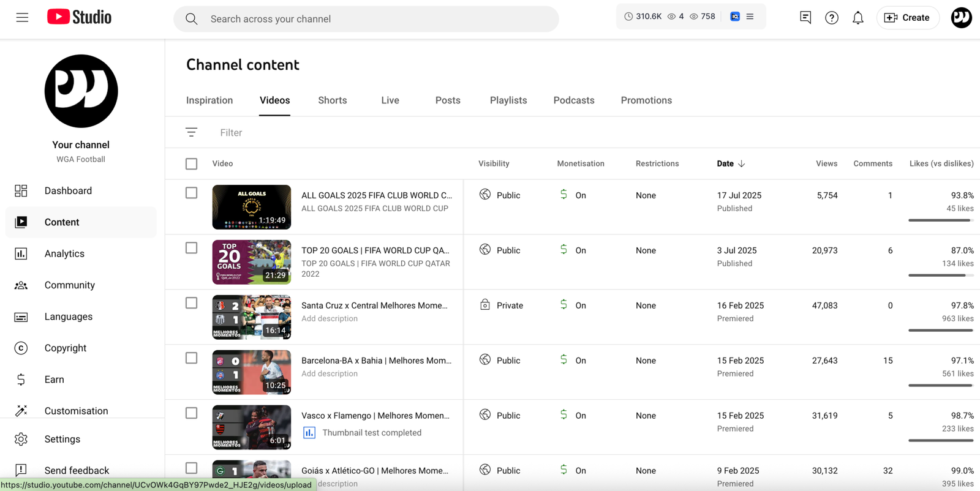Open the hamburger navigation menu
Image resolution: width=980 pixels, height=491 pixels.
pos(22,18)
